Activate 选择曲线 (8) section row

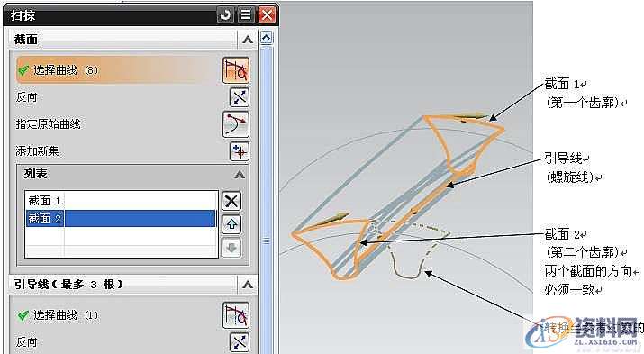pos(118,70)
